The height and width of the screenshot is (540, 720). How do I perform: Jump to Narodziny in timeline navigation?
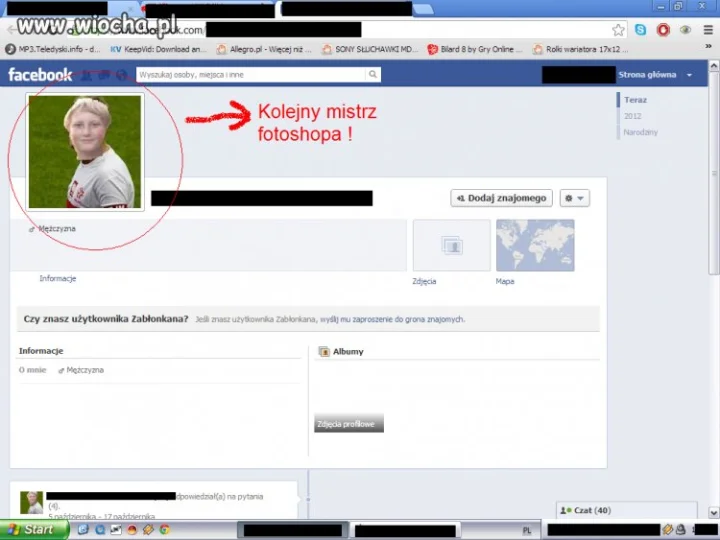641,132
